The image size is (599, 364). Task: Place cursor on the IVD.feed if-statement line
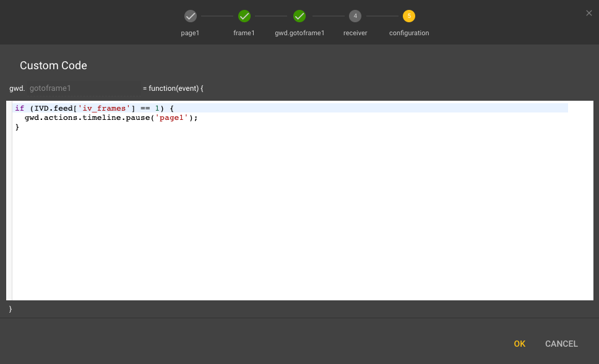coord(93,108)
